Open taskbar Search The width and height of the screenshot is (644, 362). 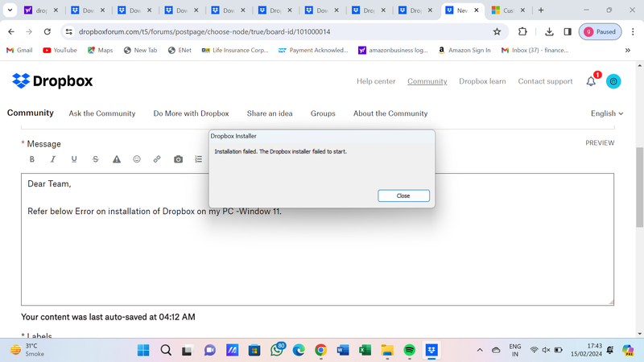[x=166, y=350]
